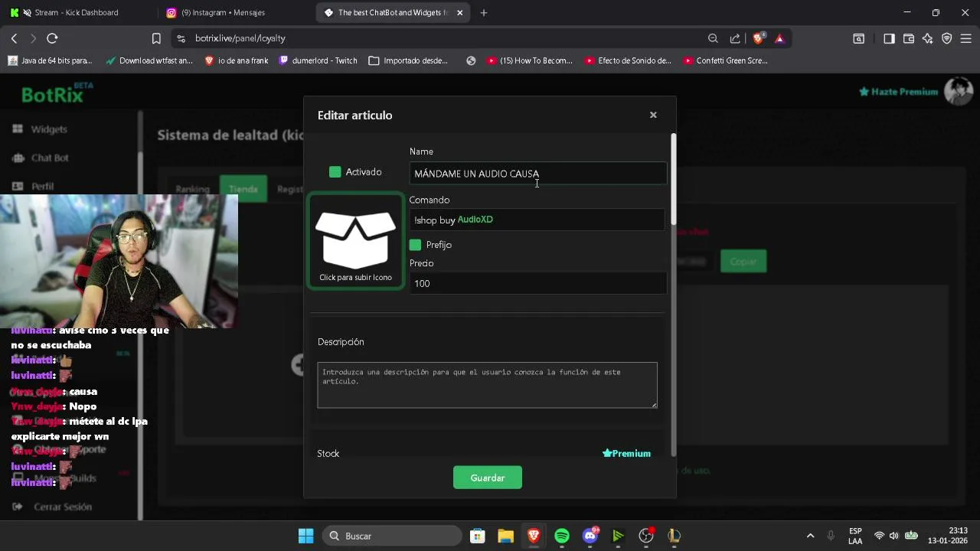
Task: Click the browser forward arrow
Action: [33, 38]
